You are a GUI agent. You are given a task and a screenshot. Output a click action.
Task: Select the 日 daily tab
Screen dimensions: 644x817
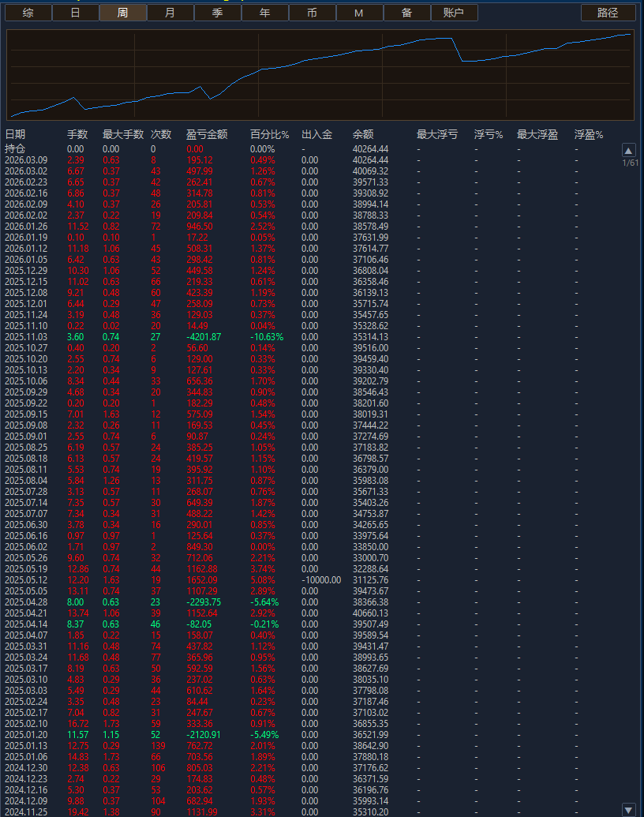[x=75, y=13]
